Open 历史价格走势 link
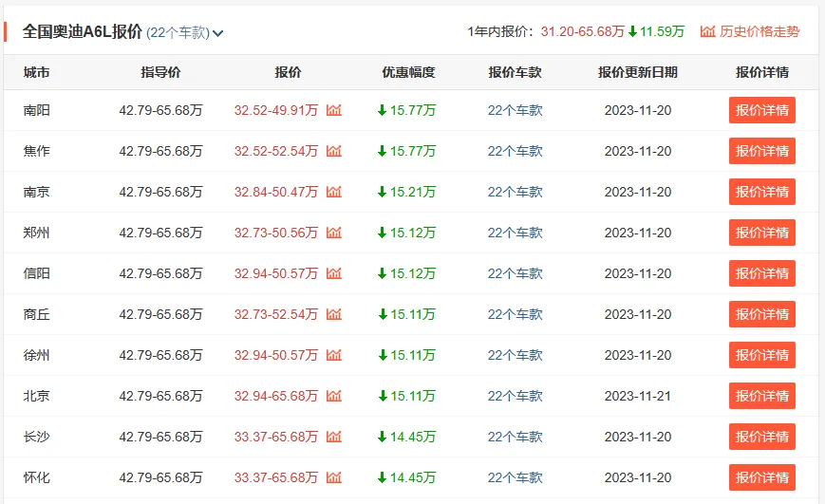The image size is (825, 504). tap(759, 31)
